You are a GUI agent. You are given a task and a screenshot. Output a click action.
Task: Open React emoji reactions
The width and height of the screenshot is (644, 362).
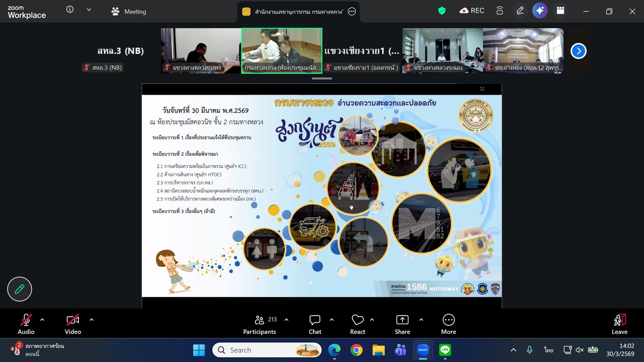[357, 324]
